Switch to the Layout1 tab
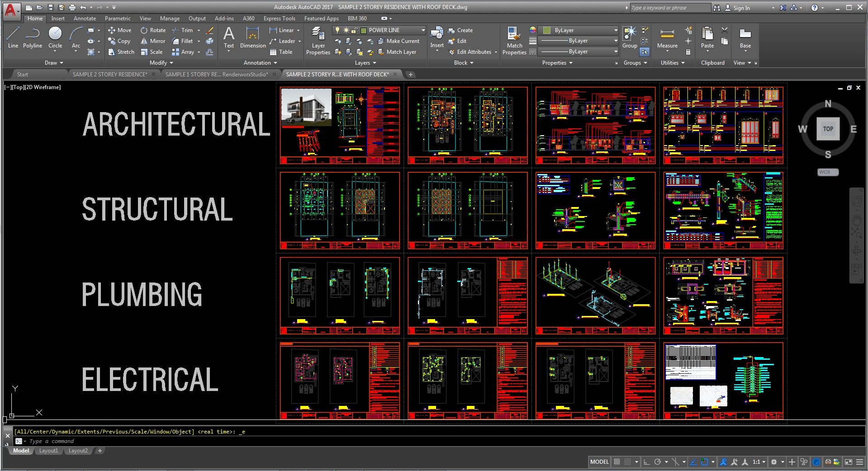The width and height of the screenshot is (868, 471). click(x=48, y=451)
